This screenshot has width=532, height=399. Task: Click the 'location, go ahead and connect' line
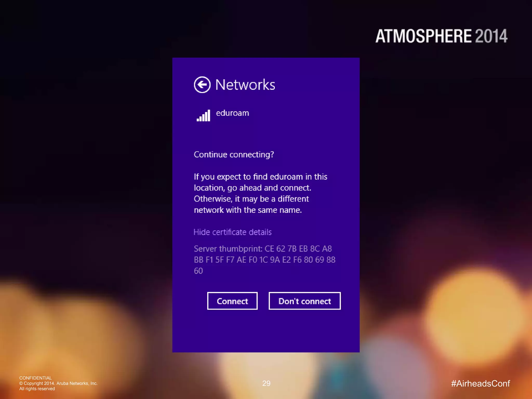[252, 188]
